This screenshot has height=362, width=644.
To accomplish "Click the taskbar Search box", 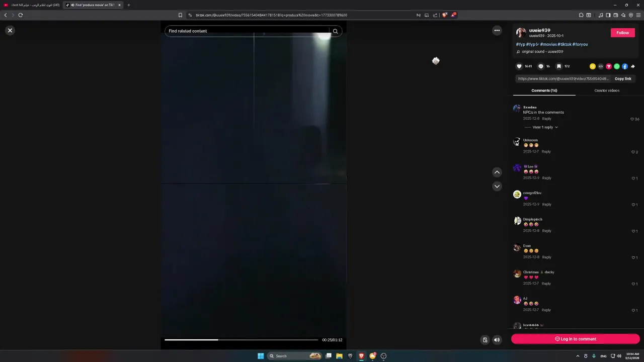I will 295,356.
